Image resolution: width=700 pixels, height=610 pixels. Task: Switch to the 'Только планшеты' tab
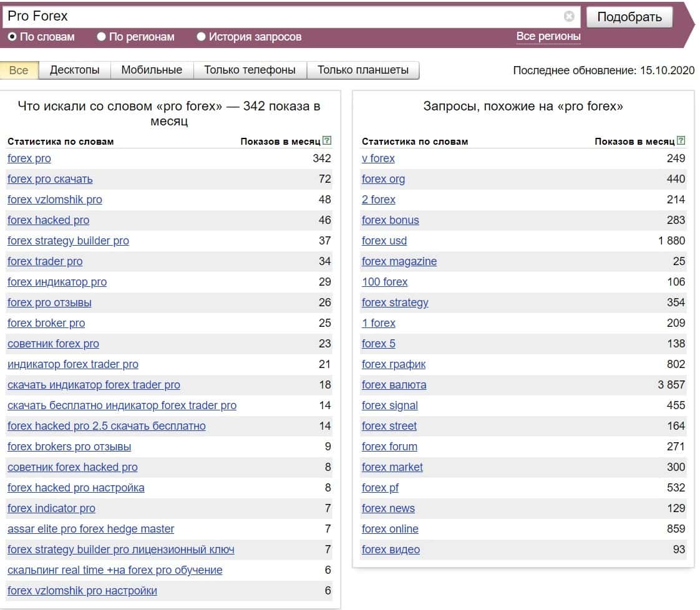tap(363, 70)
